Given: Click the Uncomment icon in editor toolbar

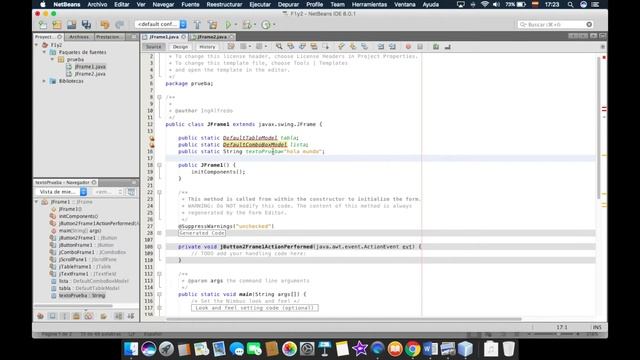Looking at the screenshot, I should 448,47.
